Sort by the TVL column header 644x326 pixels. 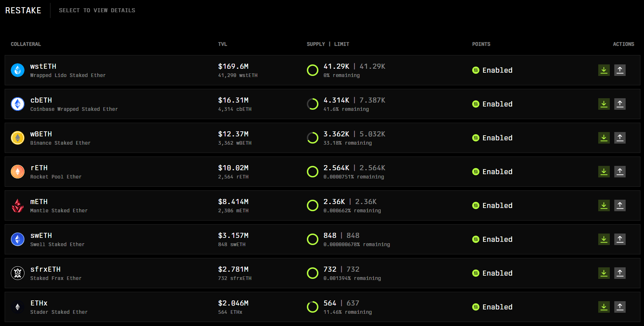tap(222, 44)
